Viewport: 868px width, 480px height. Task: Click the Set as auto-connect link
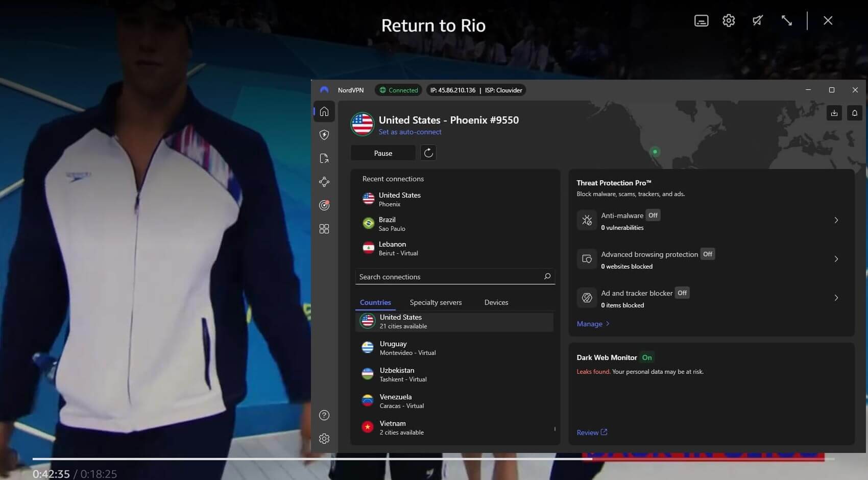coord(409,132)
